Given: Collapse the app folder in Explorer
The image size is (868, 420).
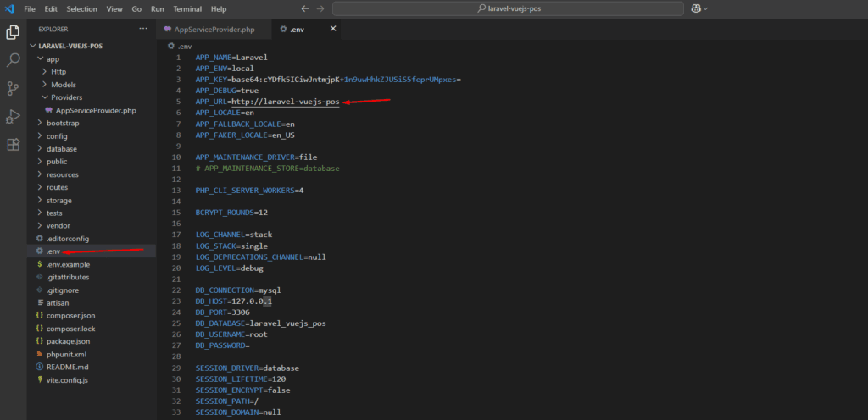Looking at the screenshot, I should [x=52, y=59].
